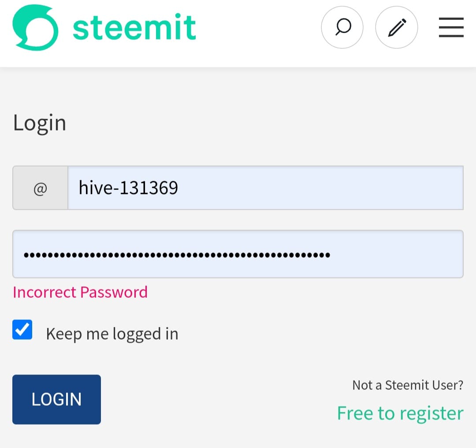Click the Login heading
This screenshot has width=476, height=448.
[40, 122]
